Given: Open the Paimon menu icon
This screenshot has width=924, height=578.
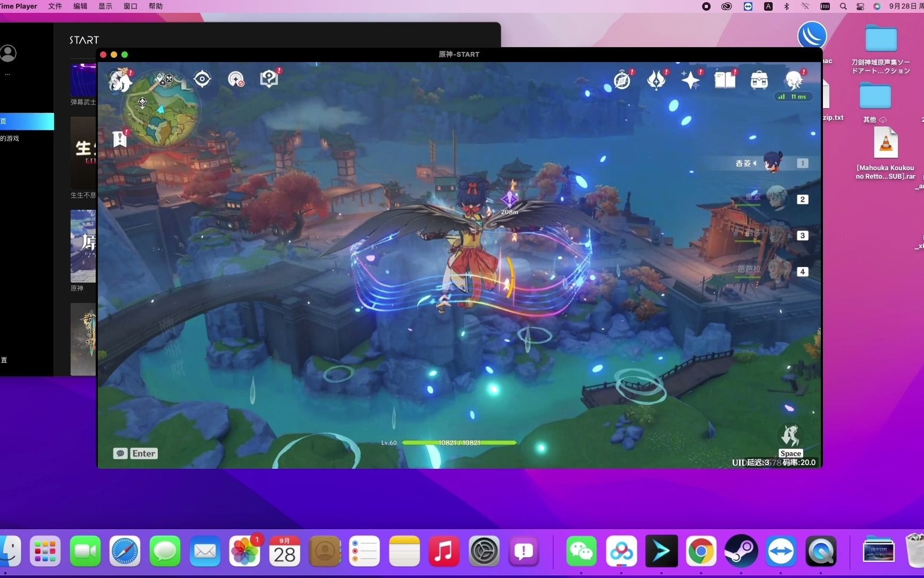Looking at the screenshot, I should tap(121, 79).
